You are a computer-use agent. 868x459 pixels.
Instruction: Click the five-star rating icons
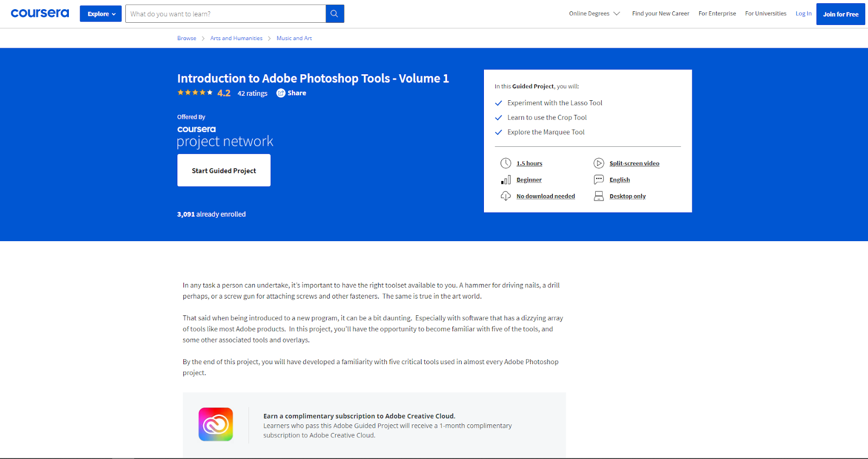pyautogui.click(x=195, y=93)
